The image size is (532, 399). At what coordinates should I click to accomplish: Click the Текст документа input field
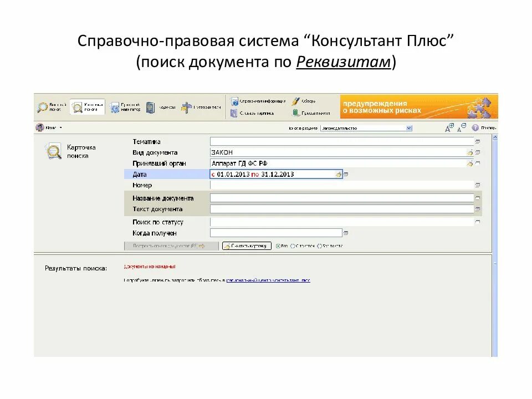pos(342,209)
